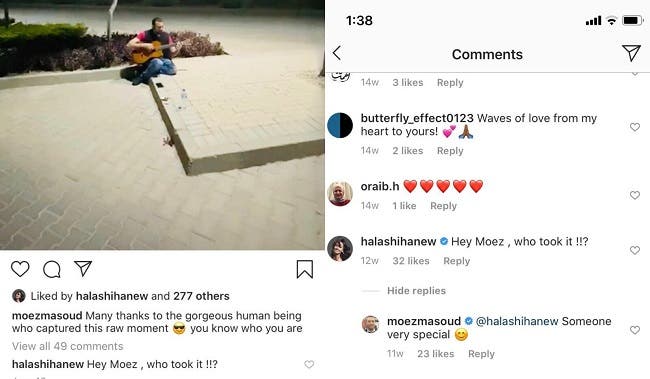Like butterfly_effect0123's comment

(x=635, y=127)
